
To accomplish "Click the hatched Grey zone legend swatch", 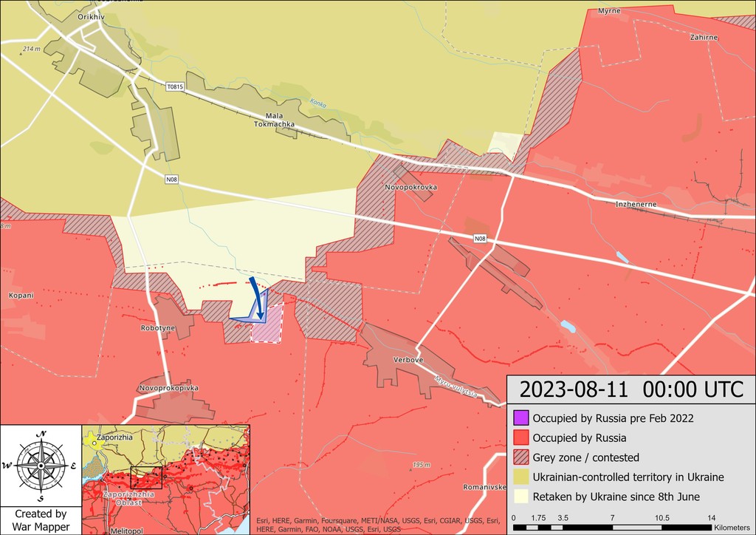I will 521,457.
